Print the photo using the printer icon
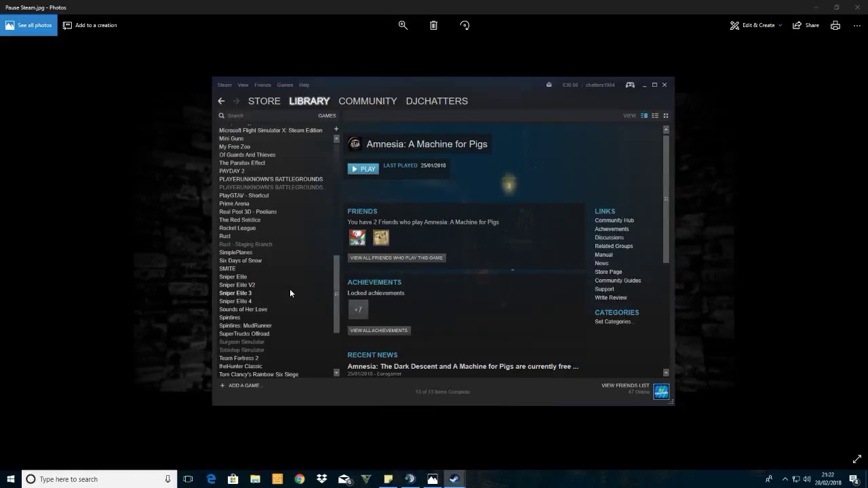This screenshot has width=868, height=488. point(835,25)
